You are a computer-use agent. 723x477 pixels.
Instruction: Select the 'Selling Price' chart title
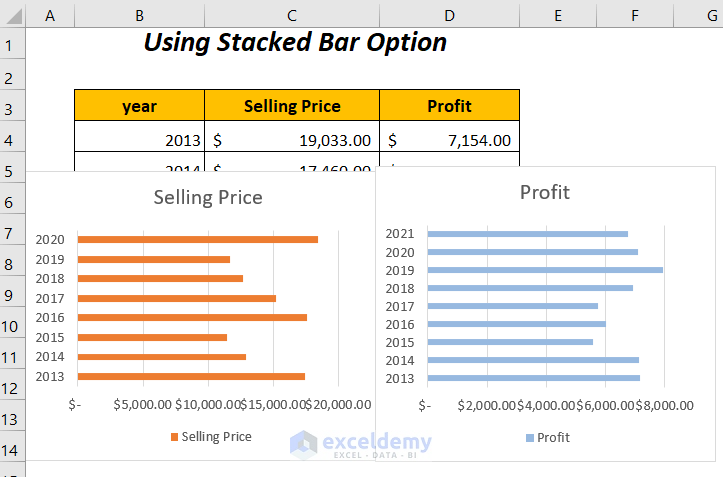click(208, 197)
